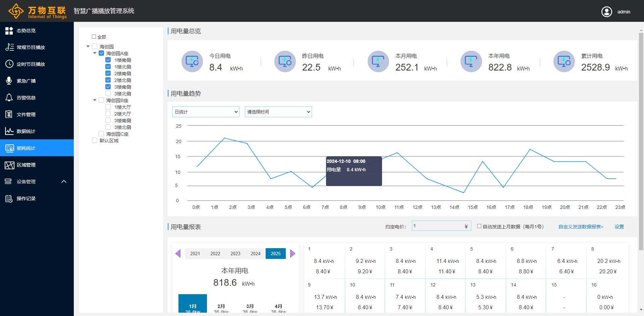The image size is (644, 316).
Task: Click the 累计用电 monitor icon
Action: click(564, 61)
